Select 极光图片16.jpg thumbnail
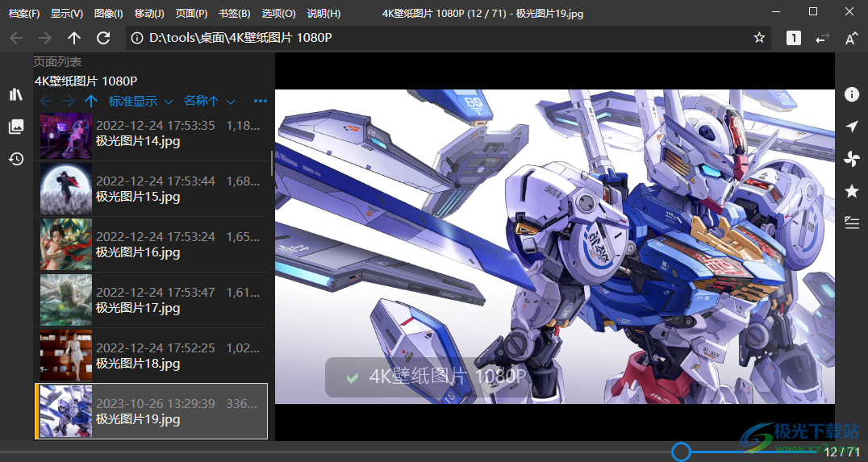The height and width of the screenshot is (462, 868). [66, 244]
